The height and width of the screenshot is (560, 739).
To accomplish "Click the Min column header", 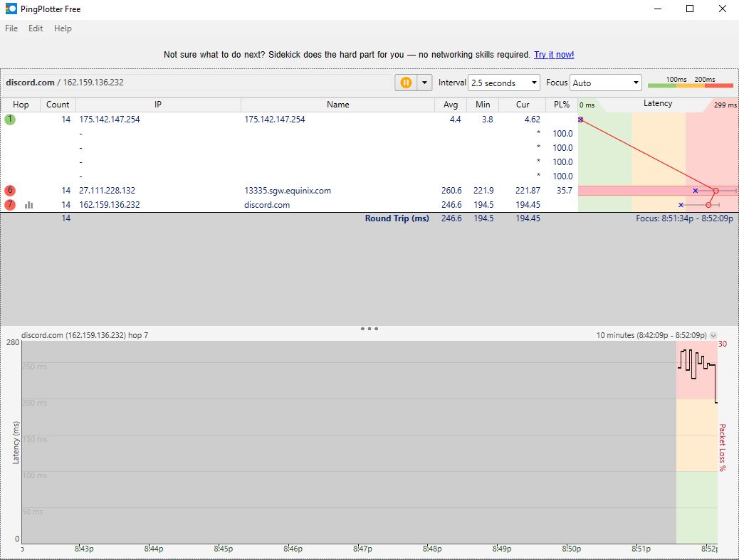I will [x=483, y=105].
